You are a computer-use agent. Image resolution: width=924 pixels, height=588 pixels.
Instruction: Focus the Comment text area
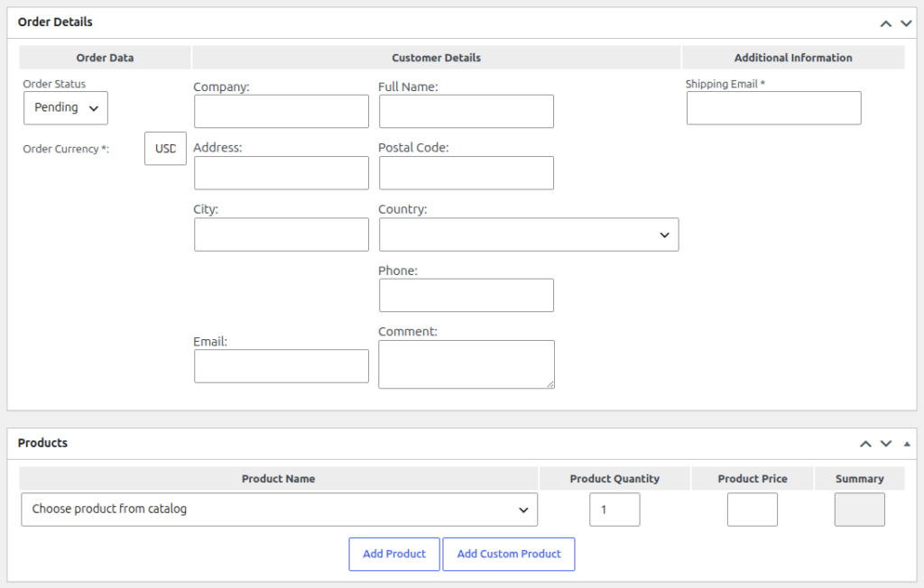467,364
